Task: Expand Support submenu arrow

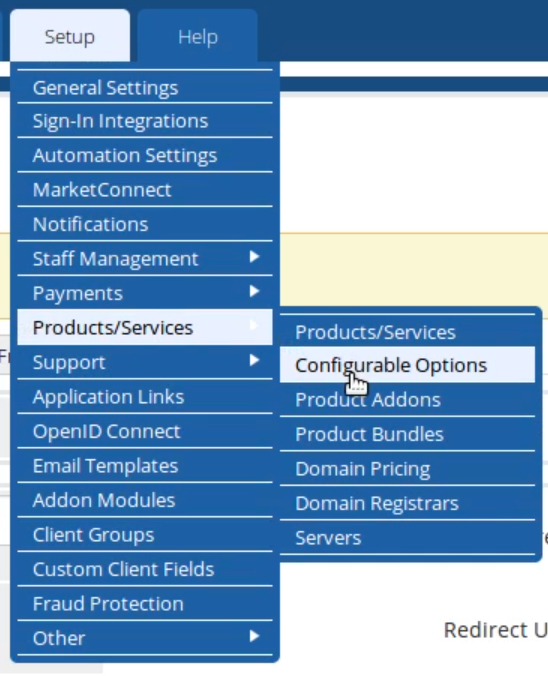Action: pos(254,360)
